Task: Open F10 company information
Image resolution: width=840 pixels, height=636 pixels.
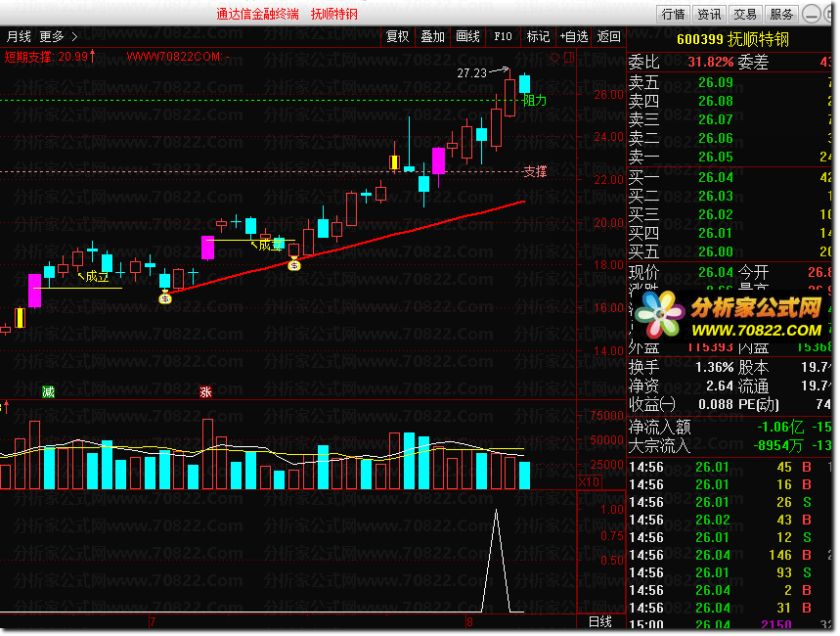Action: pyautogui.click(x=503, y=36)
